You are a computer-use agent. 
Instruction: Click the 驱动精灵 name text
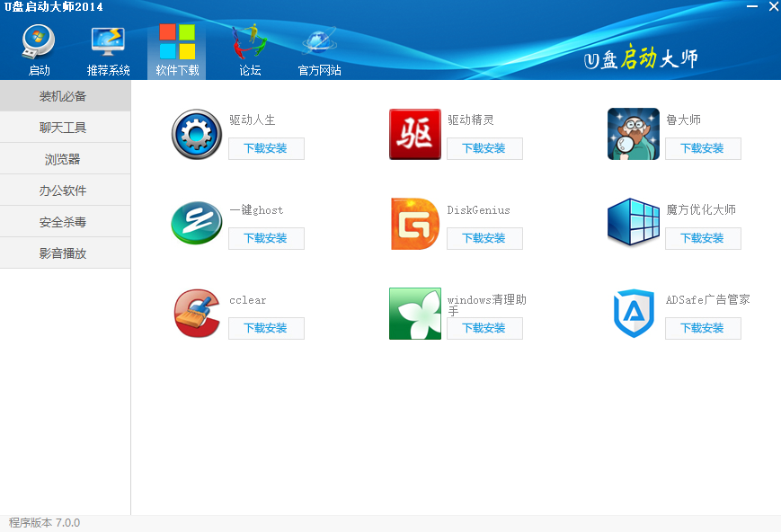click(x=471, y=120)
